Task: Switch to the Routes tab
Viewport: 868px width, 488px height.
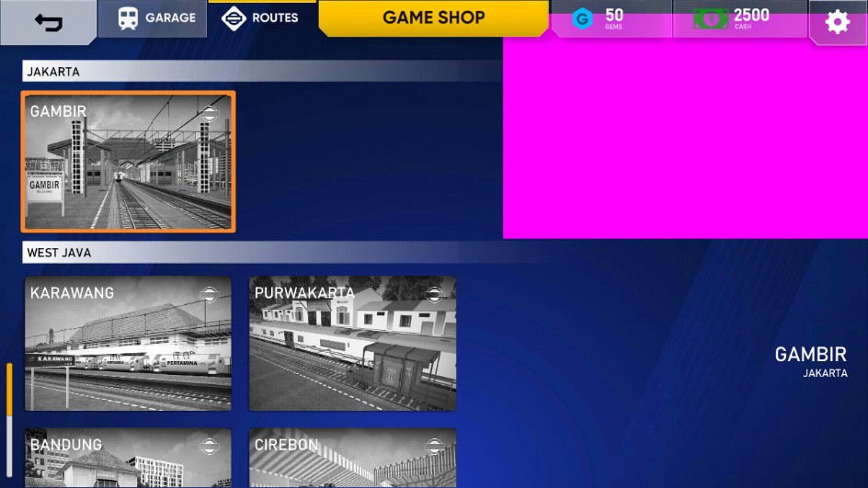Action: pos(260,18)
